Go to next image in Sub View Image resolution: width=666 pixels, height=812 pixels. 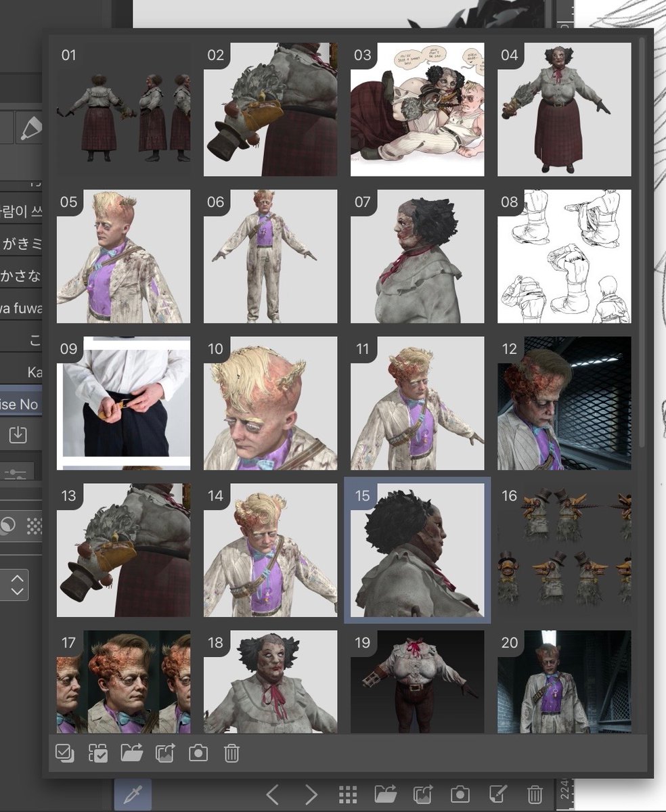pos(311,794)
